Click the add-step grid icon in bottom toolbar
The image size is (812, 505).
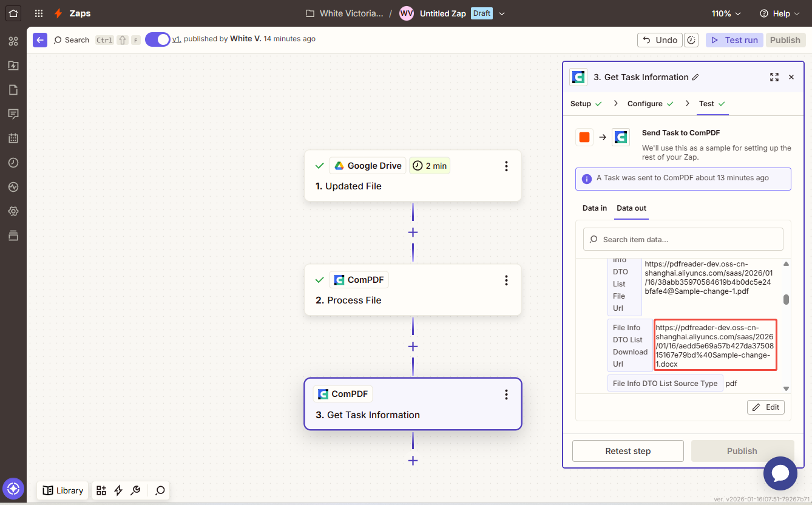(101, 490)
